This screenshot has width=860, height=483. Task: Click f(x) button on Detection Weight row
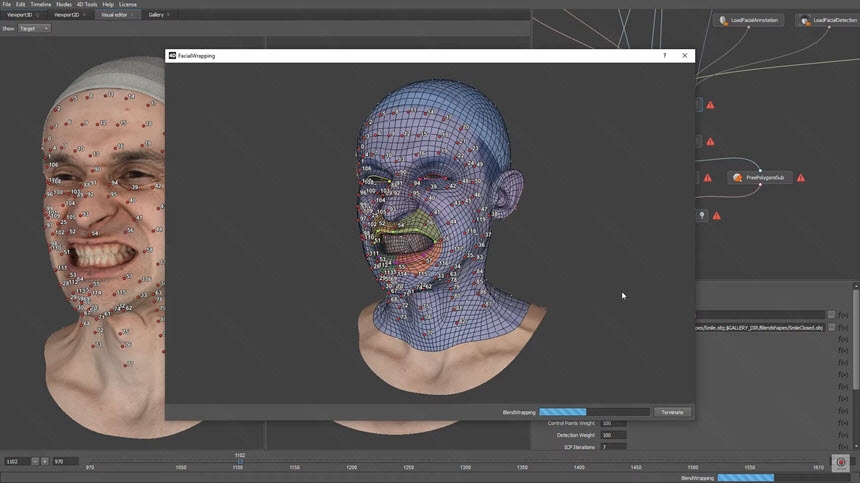(843, 435)
